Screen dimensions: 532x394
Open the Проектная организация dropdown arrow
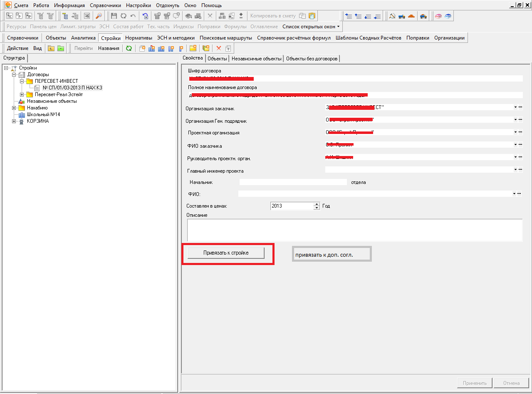(515, 132)
